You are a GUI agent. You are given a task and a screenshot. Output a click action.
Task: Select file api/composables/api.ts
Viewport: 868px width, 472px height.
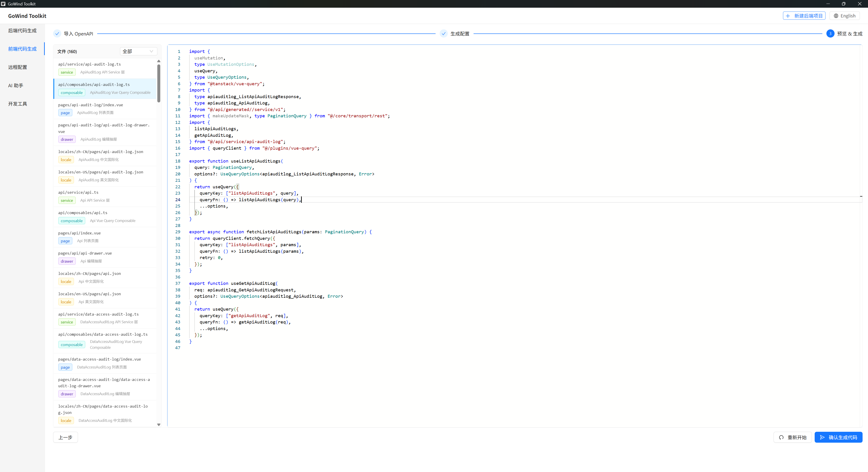click(x=105, y=217)
